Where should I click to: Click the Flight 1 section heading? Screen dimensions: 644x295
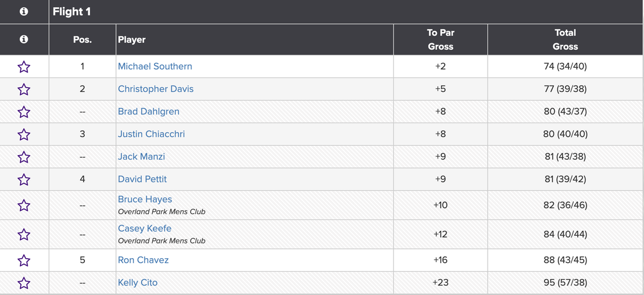pos(72,12)
